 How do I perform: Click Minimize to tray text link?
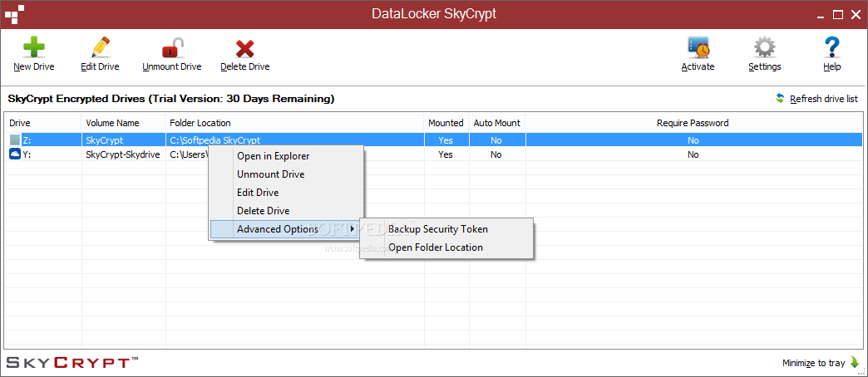tap(814, 363)
